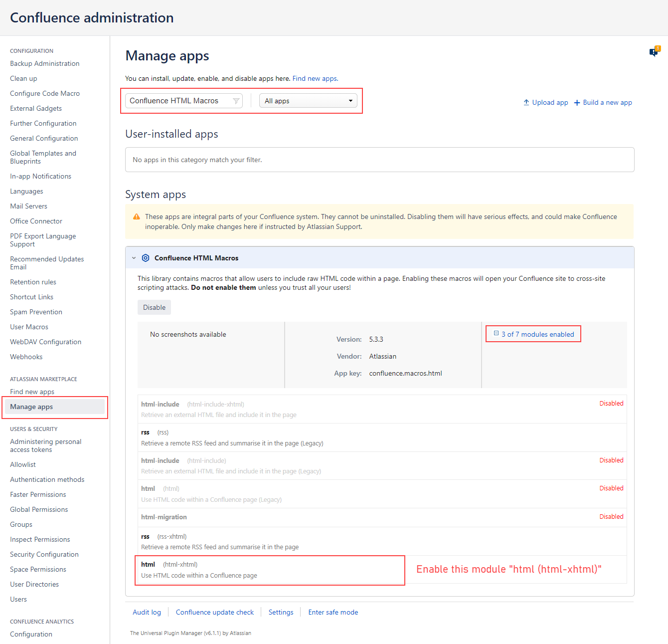Open General Configuration

44,138
